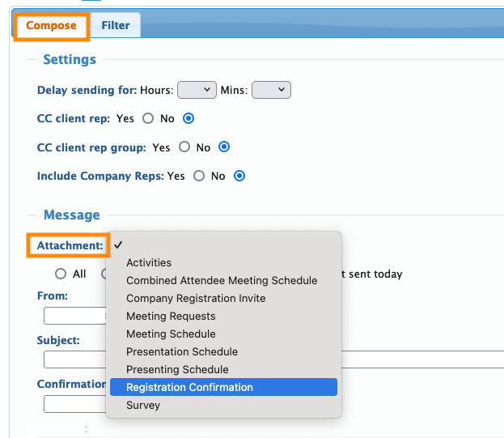The height and width of the screenshot is (438, 504).
Task: Choose Activities from attachment list
Action: coord(149,262)
